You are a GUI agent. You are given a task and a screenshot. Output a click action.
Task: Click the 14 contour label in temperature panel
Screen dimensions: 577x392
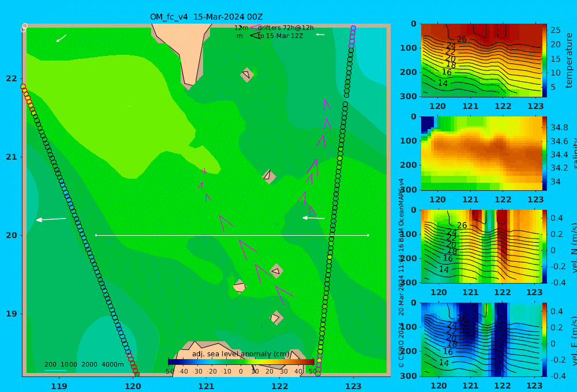(x=443, y=84)
